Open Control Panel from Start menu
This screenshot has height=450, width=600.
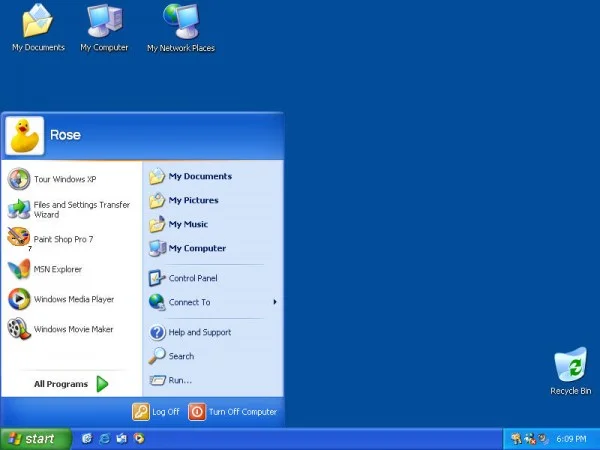(x=192, y=278)
